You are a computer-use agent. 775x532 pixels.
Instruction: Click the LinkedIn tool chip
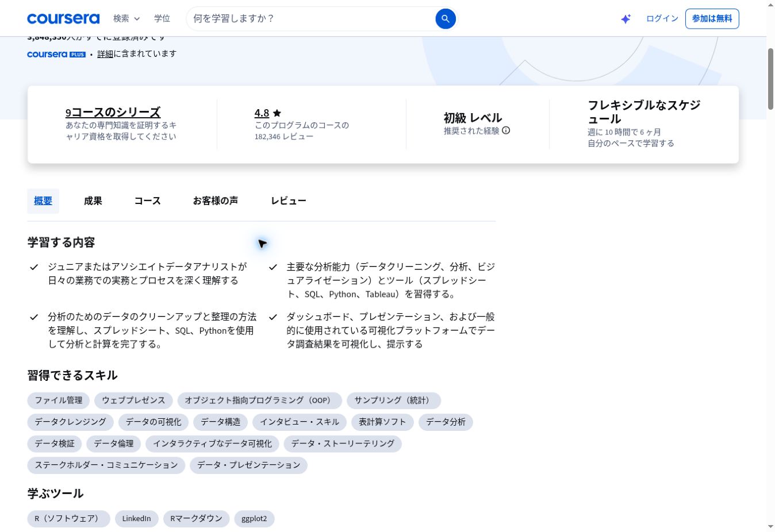click(137, 519)
